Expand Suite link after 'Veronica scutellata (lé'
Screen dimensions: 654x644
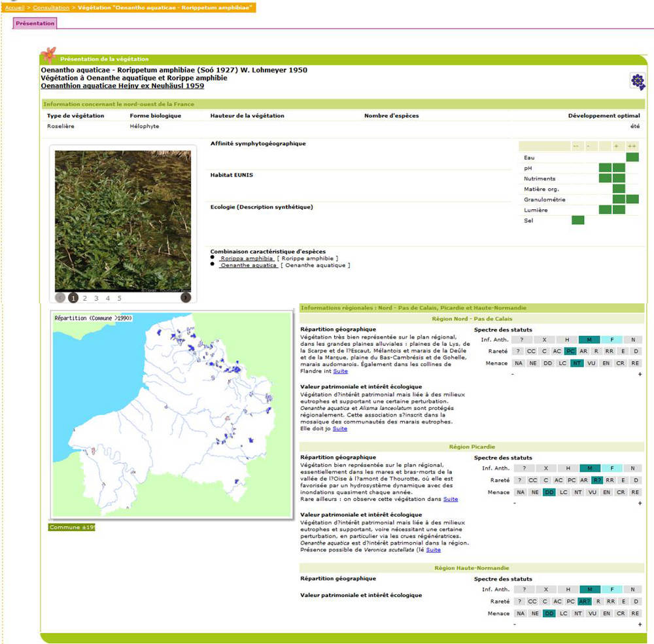pos(433,550)
